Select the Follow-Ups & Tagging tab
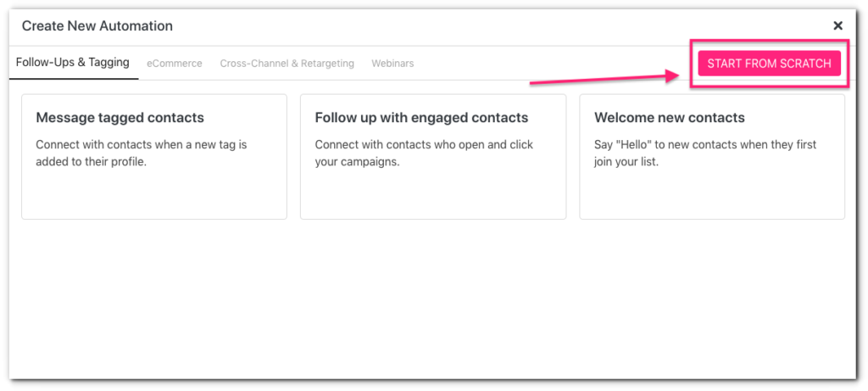Image resolution: width=868 pixels, height=391 pixels. 73,62
